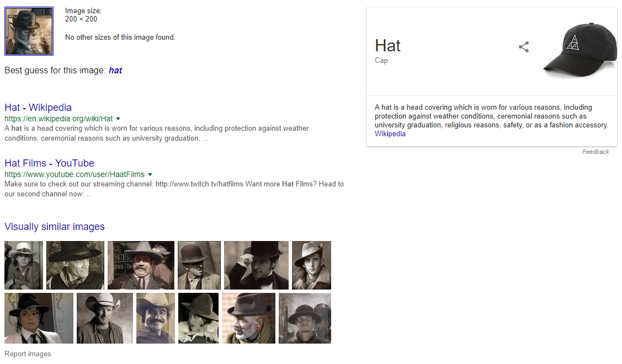
Task: Open the searched image thumbnail with hat
Action: pyautogui.click(x=29, y=31)
